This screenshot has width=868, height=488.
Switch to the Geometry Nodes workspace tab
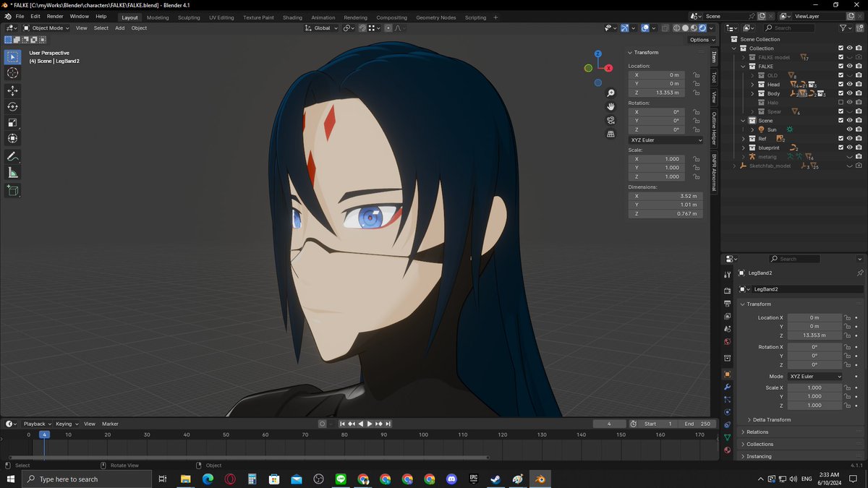point(435,17)
